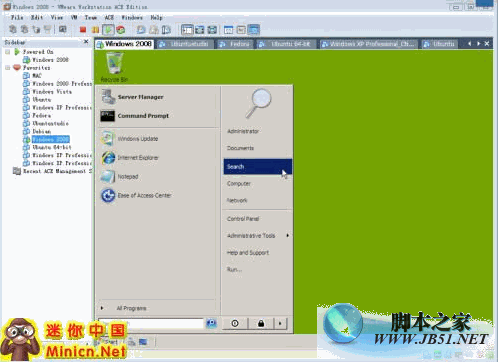Open the Help menu
498x362 pixels.
(156, 17)
